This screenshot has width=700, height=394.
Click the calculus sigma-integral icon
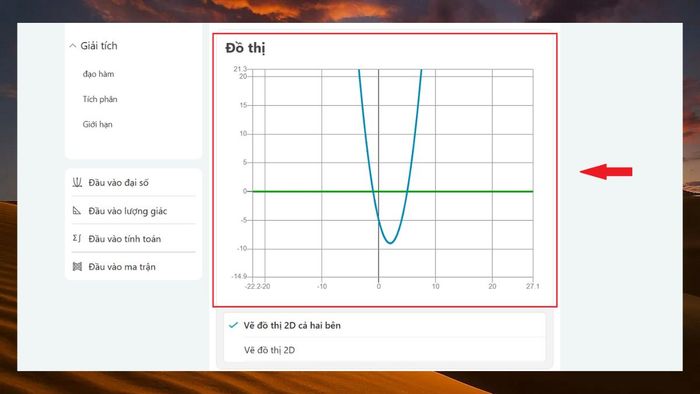[77, 239]
